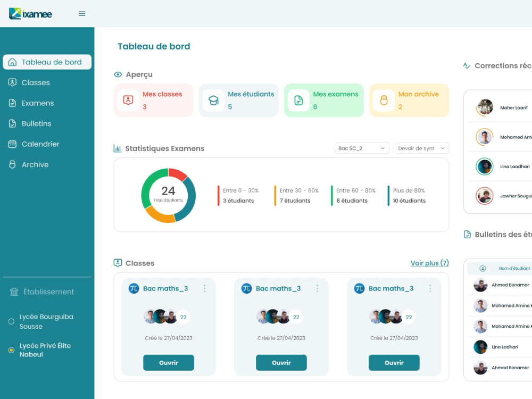The width and height of the screenshot is (532, 399).
Task: Click the Calendrier calendar icon
Action: point(12,144)
